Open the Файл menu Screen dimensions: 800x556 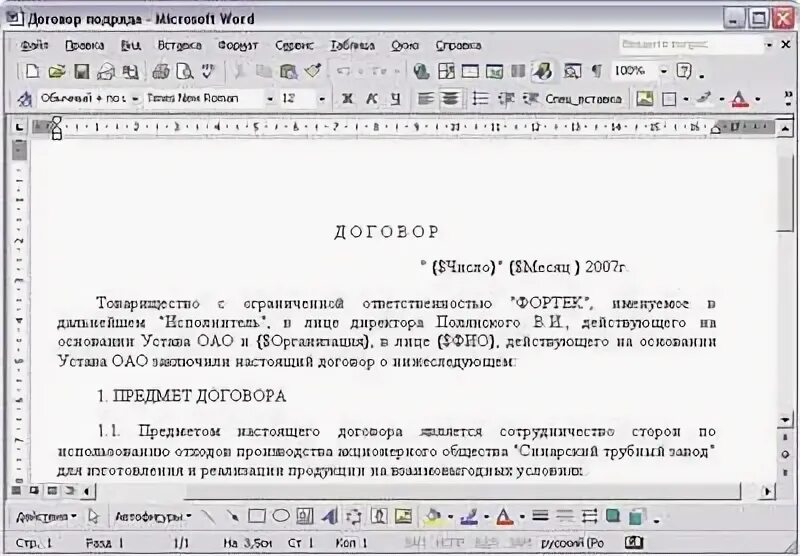tap(34, 45)
